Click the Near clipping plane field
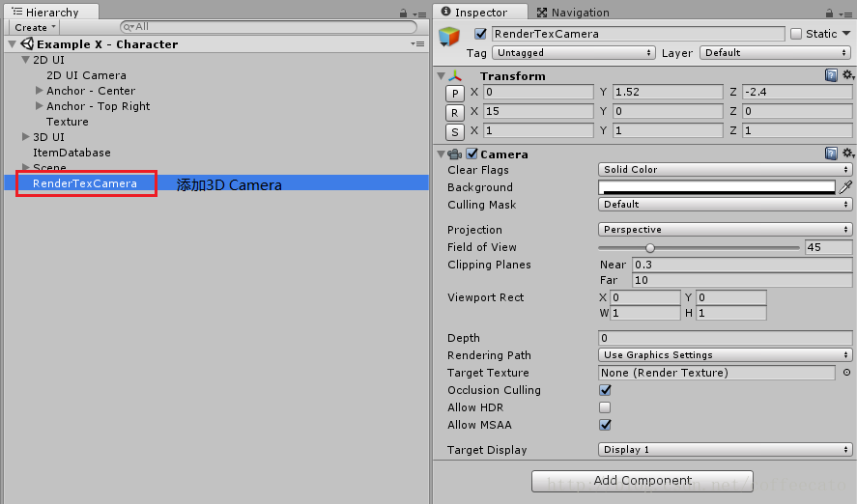857x504 pixels. point(742,265)
